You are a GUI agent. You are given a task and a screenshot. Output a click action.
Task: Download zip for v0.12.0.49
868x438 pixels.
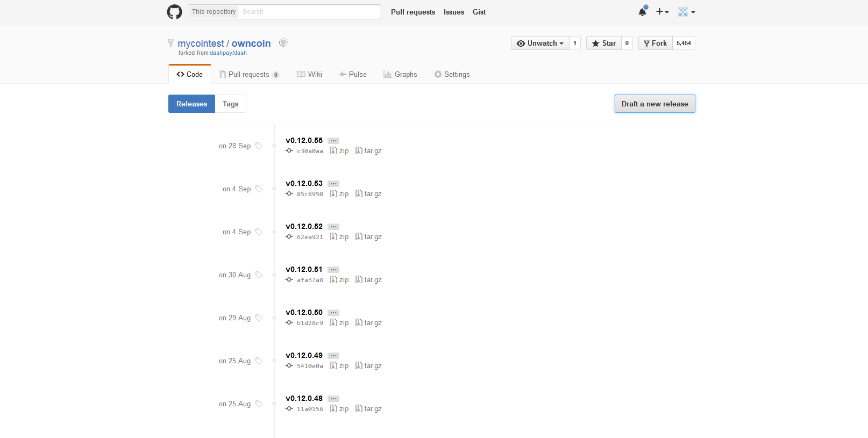[x=339, y=366]
